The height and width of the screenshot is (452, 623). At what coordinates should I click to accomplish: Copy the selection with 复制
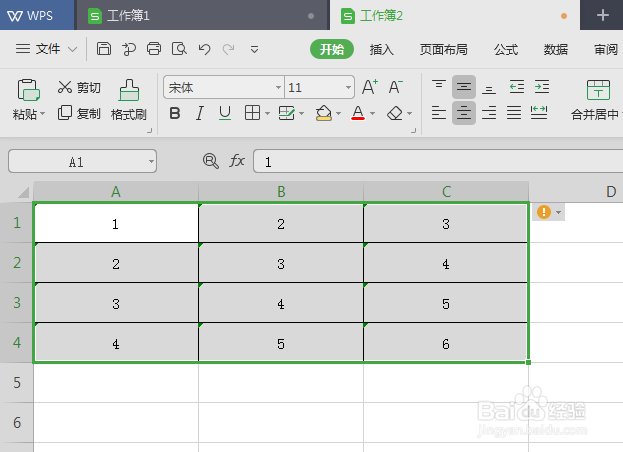(79, 113)
